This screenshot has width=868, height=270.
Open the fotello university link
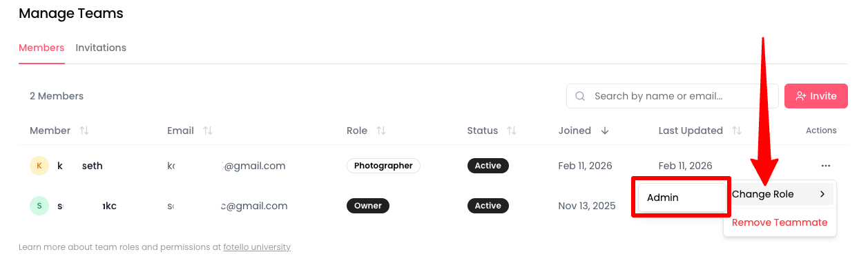click(257, 247)
